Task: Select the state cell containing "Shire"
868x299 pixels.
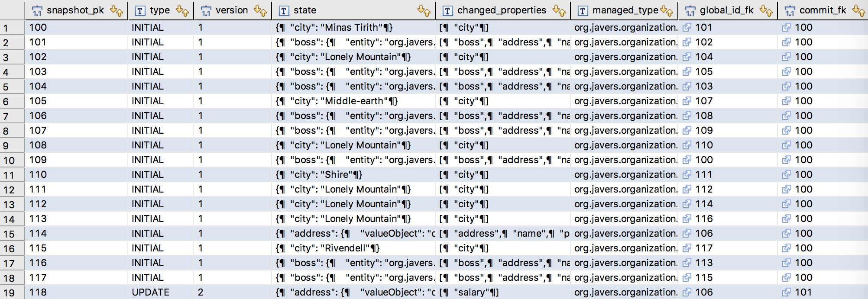Action: (x=354, y=175)
